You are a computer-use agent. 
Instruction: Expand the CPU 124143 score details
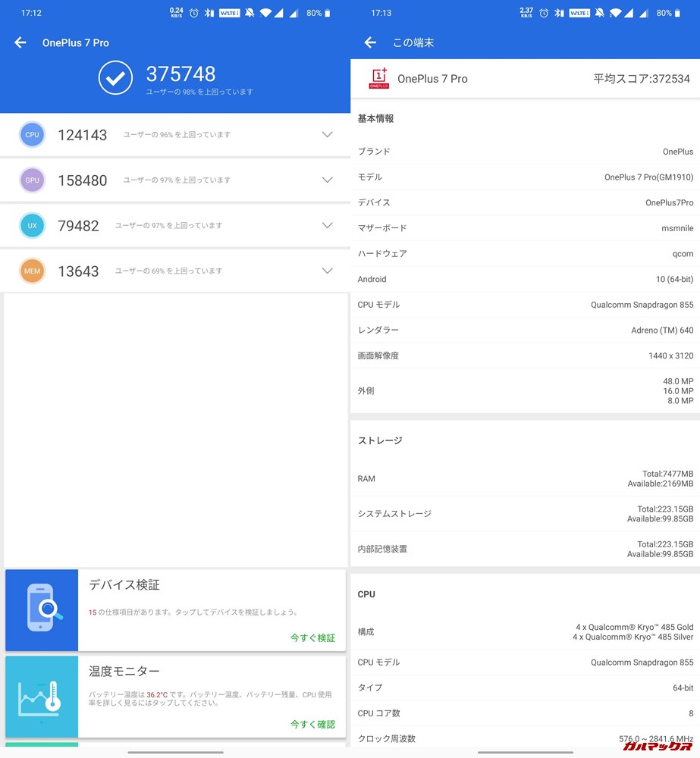tap(327, 134)
